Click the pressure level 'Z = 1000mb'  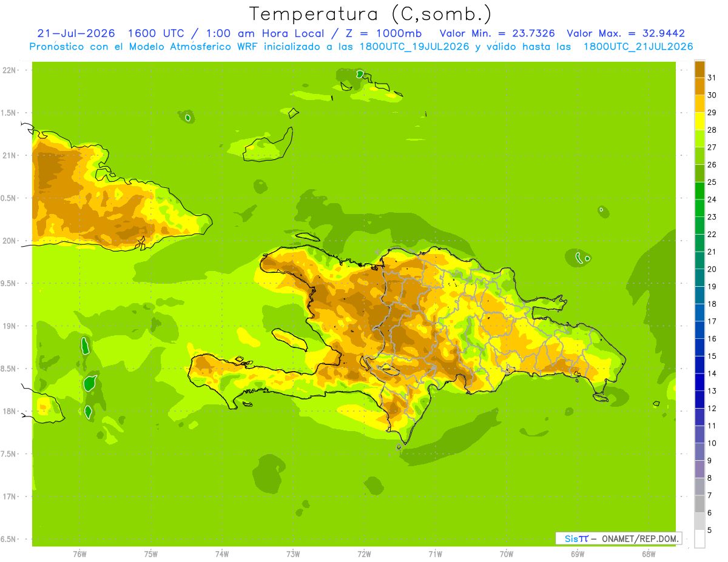pyautogui.click(x=383, y=33)
